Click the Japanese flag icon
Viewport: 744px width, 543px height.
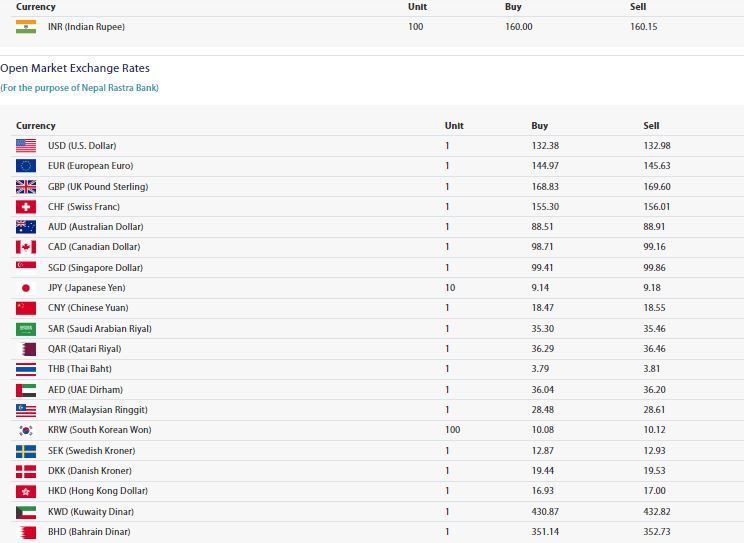point(26,288)
